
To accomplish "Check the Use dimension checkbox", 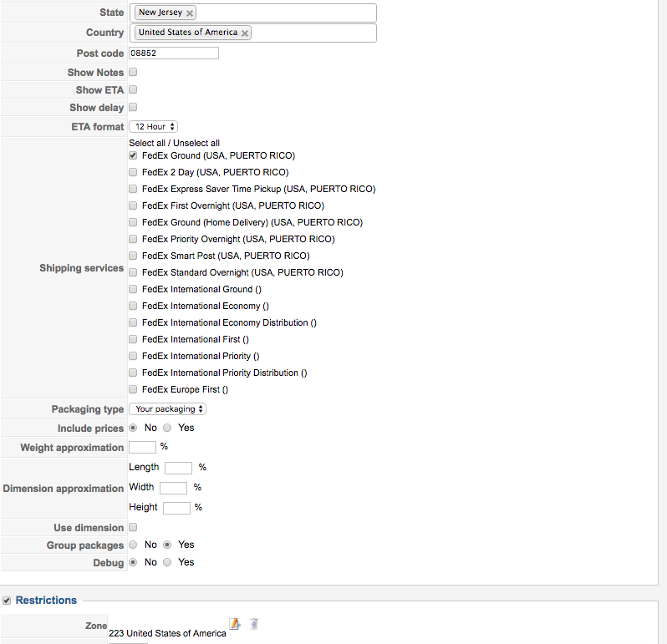I will tap(133, 528).
